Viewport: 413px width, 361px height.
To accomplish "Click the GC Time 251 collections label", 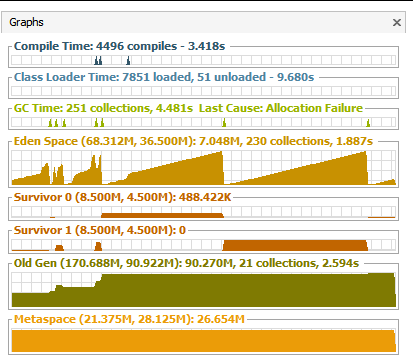I will [x=103, y=108].
